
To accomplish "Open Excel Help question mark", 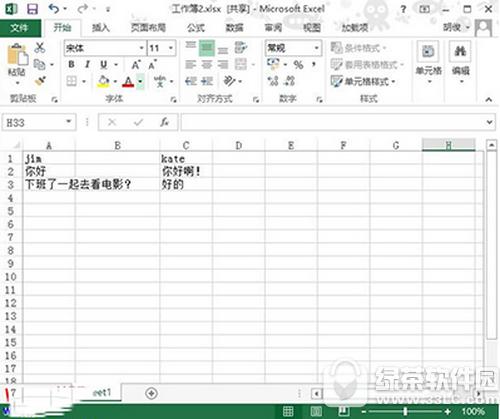I will pyautogui.click(x=403, y=9).
